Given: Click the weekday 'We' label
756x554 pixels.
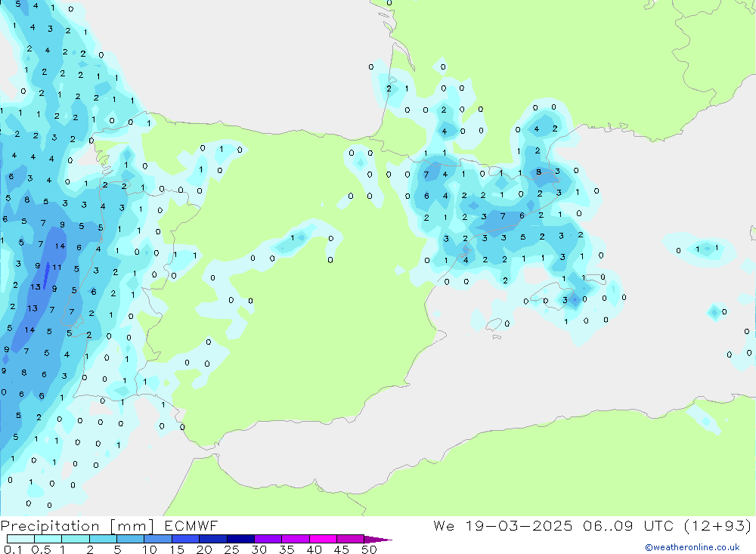Looking at the screenshot, I should click(x=444, y=525).
